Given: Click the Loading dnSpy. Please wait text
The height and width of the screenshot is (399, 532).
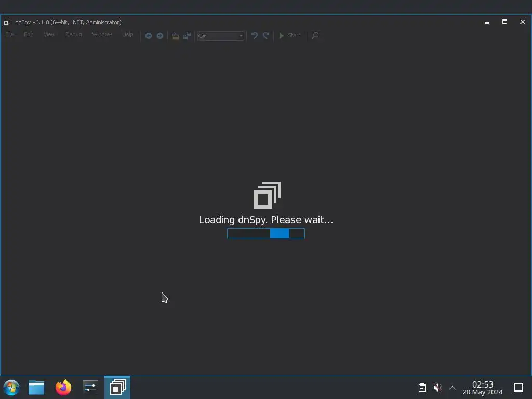Looking at the screenshot, I should [x=266, y=220].
